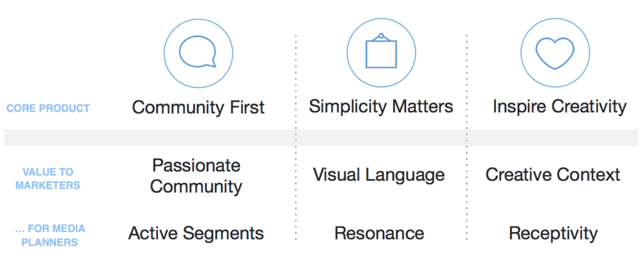
Task: Click the VALUE TO MARKETERS row label
Action: tap(48, 179)
